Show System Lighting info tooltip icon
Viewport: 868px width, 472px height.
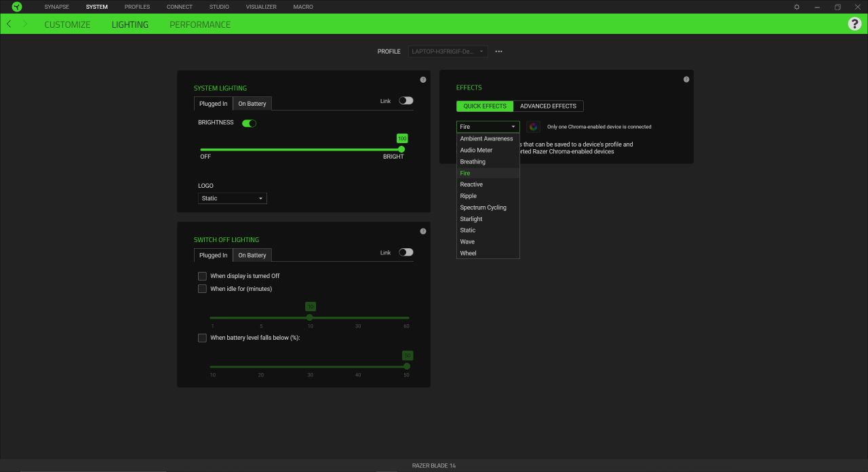pos(423,80)
